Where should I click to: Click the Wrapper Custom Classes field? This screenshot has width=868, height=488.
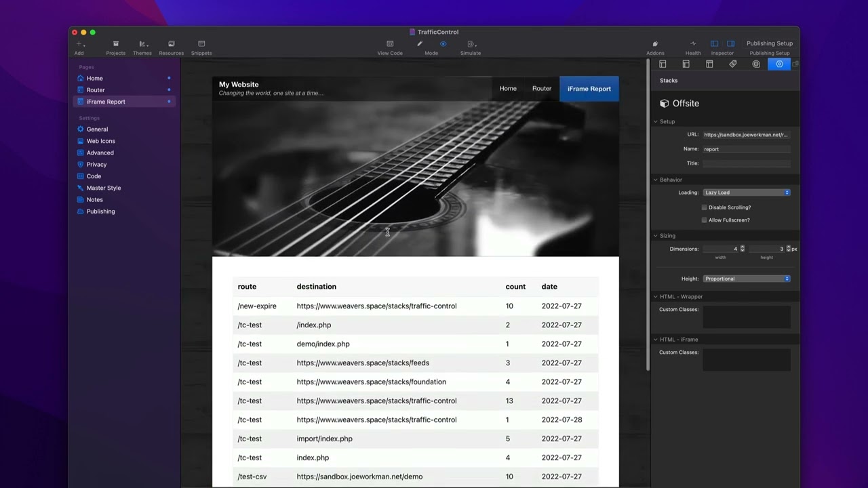click(x=747, y=317)
